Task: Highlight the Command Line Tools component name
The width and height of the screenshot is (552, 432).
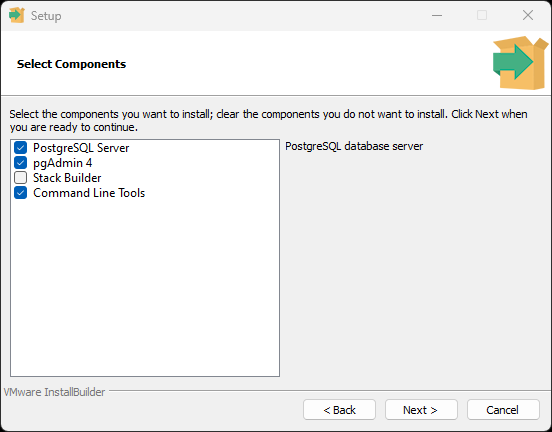Action: (x=89, y=193)
